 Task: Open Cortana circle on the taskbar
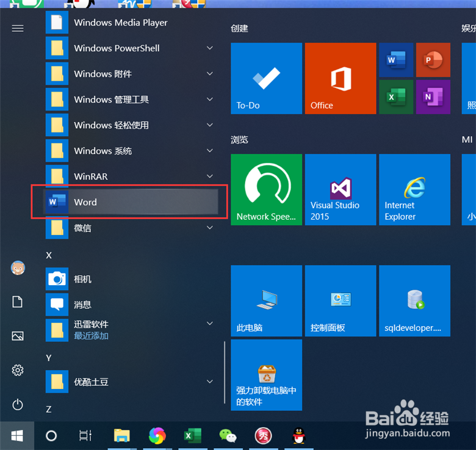51,436
